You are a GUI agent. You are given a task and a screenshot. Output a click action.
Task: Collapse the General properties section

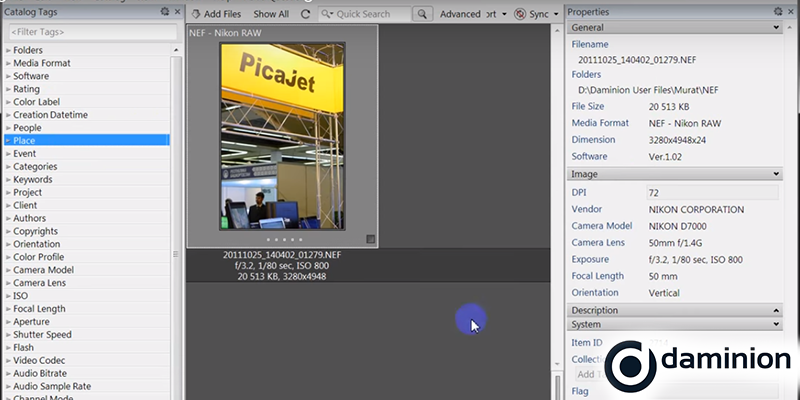pos(776,28)
